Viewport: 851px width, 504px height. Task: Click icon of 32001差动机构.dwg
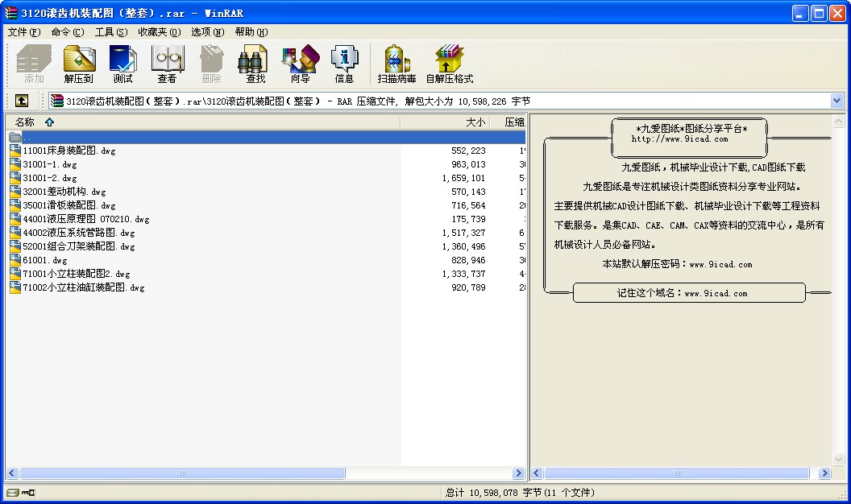tap(15, 192)
